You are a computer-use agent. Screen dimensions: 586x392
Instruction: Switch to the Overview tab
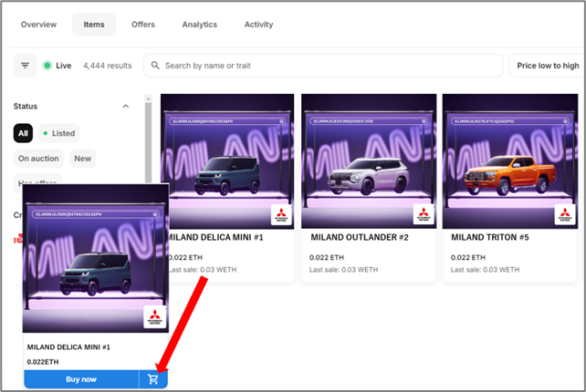(x=38, y=25)
